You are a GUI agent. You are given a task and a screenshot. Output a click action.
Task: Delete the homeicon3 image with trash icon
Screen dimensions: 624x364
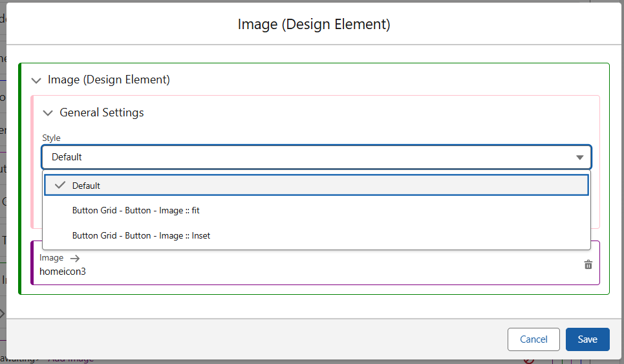588,264
